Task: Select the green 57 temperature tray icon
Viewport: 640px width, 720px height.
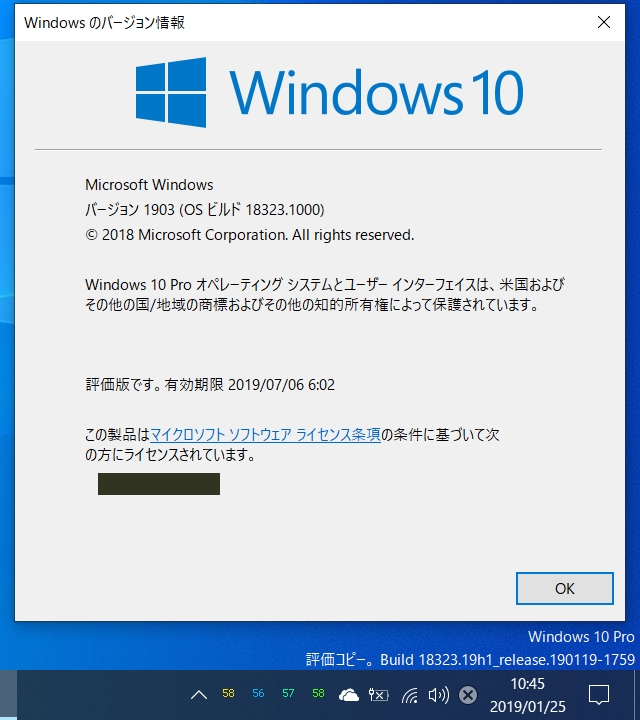Action: click(x=288, y=693)
